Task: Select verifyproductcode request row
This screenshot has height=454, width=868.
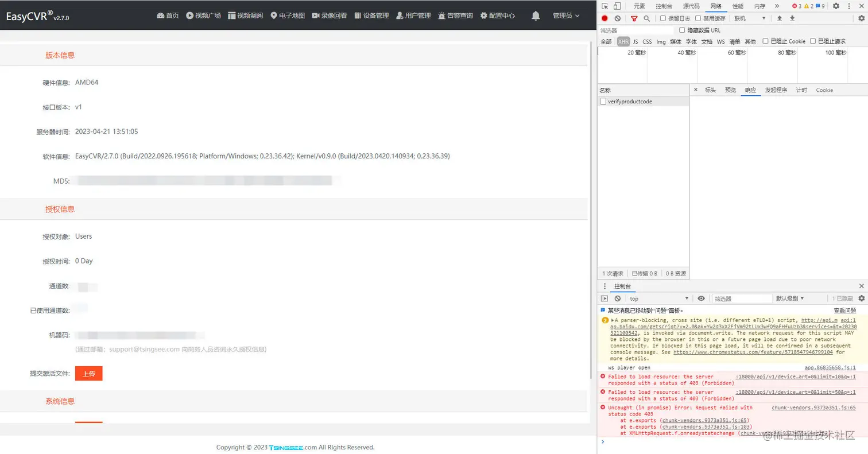Action: coord(643,101)
